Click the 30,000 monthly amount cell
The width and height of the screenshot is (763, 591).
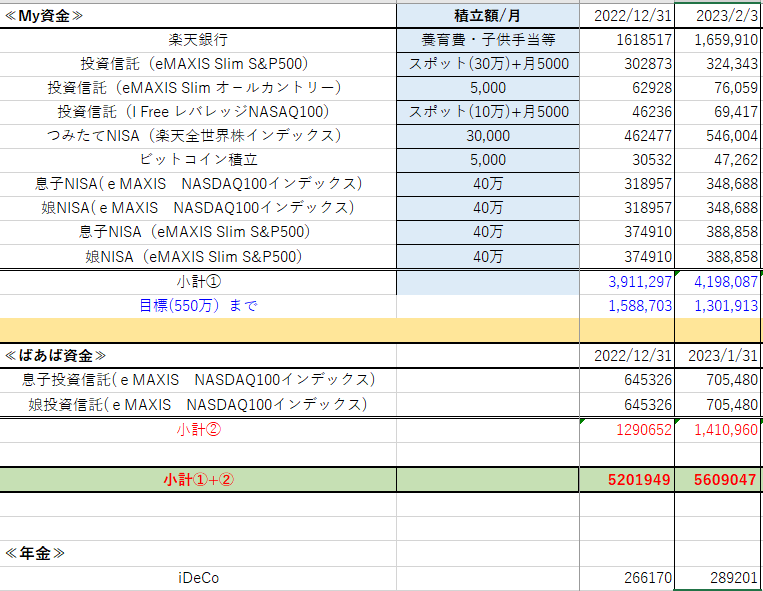point(488,136)
